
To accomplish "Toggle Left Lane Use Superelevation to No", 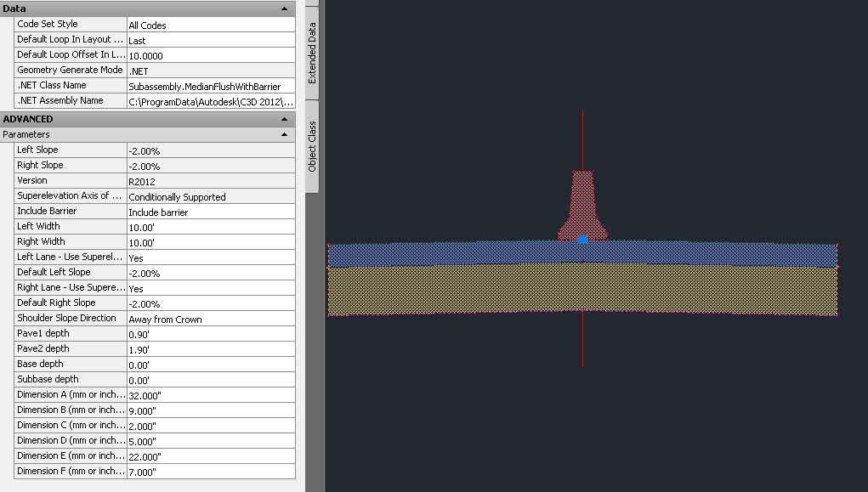I will click(x=210, y=257).
